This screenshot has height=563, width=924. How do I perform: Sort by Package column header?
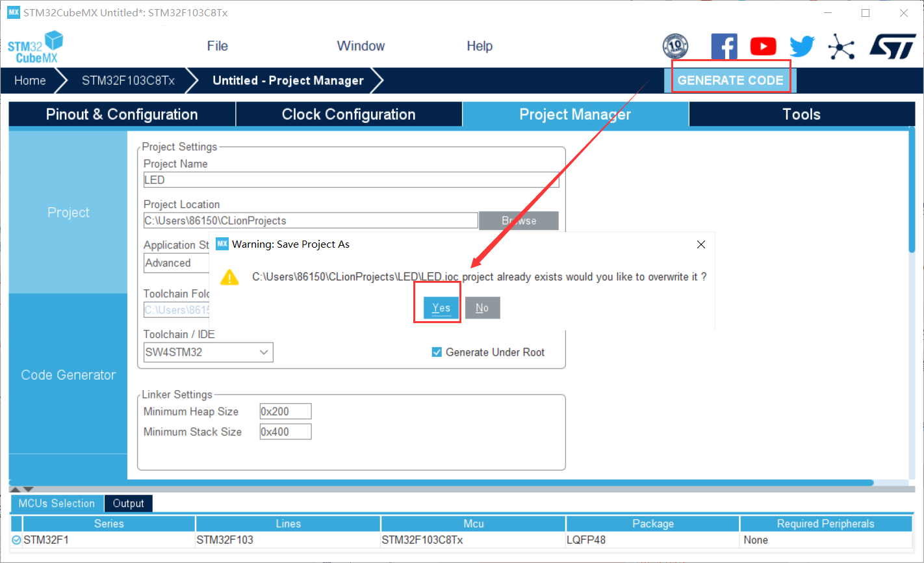(653, 524)
